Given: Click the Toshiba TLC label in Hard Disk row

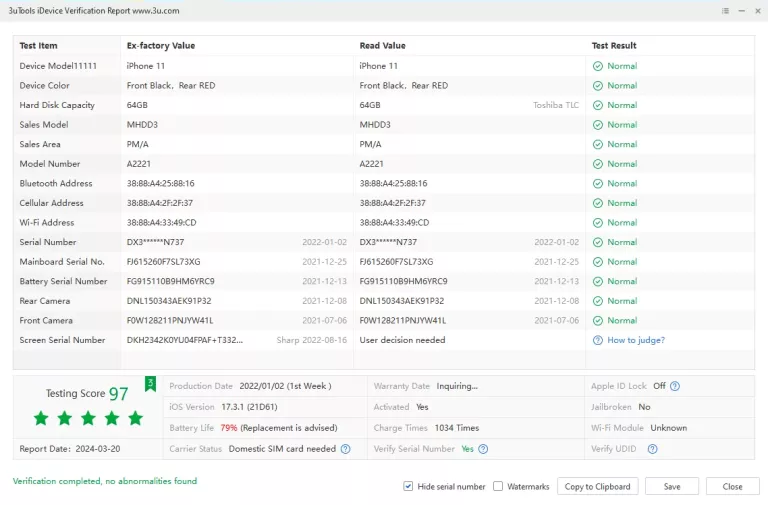Looking at the screenshot, I should (555, 105).
